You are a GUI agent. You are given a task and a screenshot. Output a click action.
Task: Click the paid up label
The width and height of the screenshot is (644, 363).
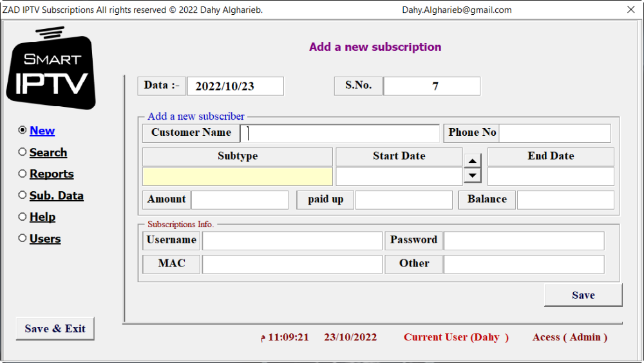tap(325, 200)
